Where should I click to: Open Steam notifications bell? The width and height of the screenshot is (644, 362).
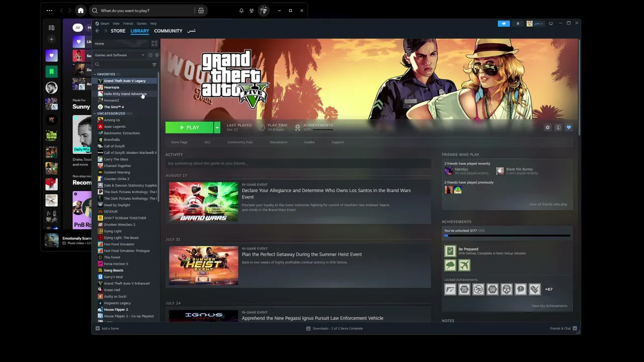coord(518,24)
